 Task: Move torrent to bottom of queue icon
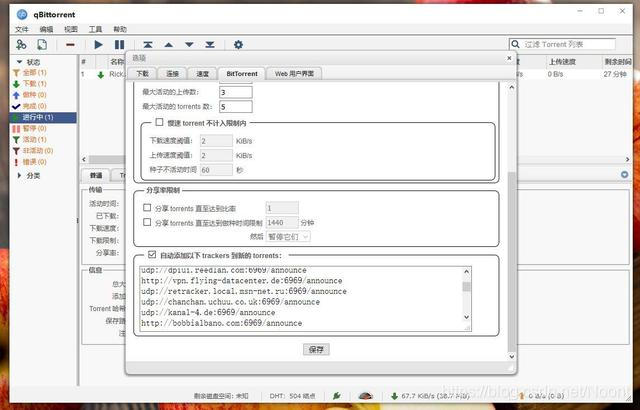click(x=210, y=44)
